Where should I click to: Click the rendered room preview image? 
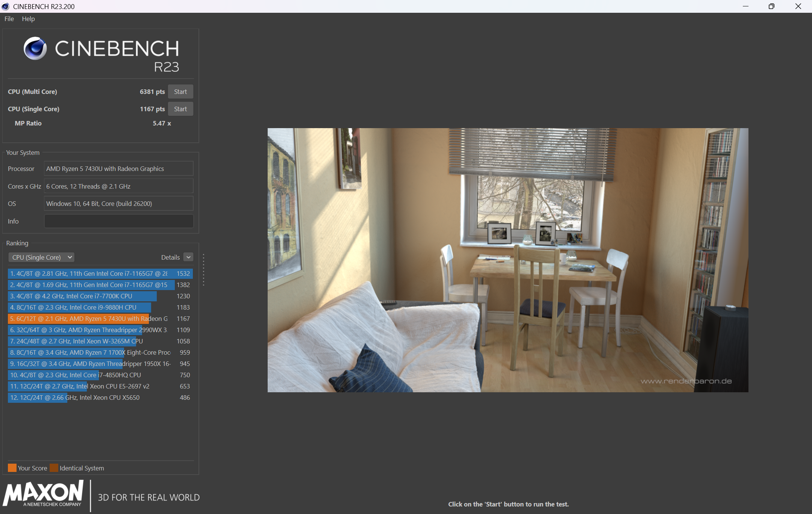[x=507, y=260]
